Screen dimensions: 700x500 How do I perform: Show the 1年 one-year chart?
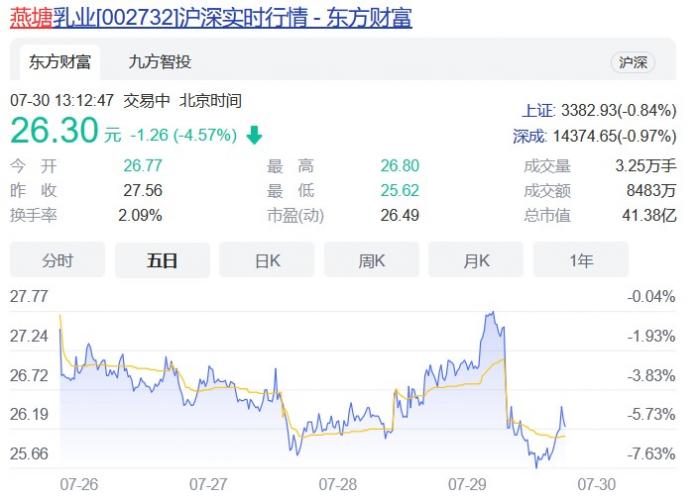(581, 260)
